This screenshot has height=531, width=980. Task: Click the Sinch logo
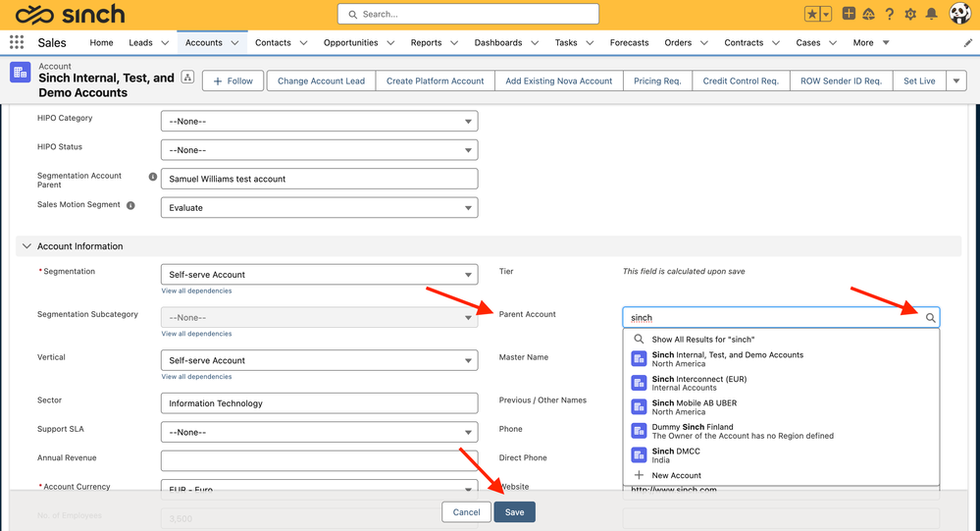70,14
